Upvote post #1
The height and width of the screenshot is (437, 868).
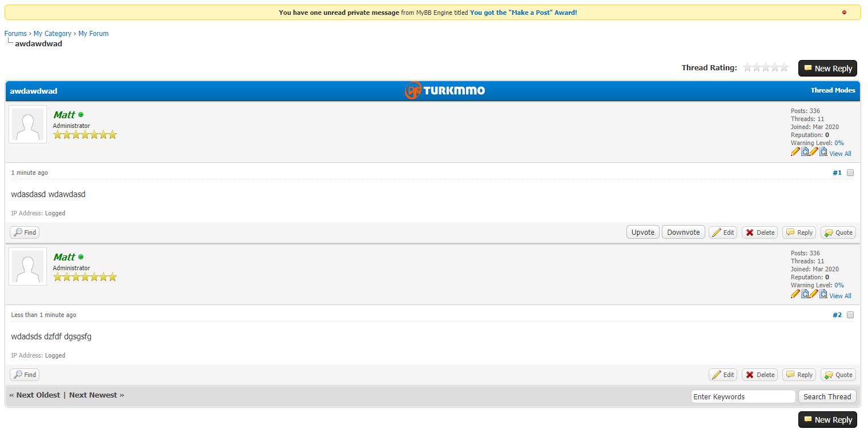[x=643, y=232]
